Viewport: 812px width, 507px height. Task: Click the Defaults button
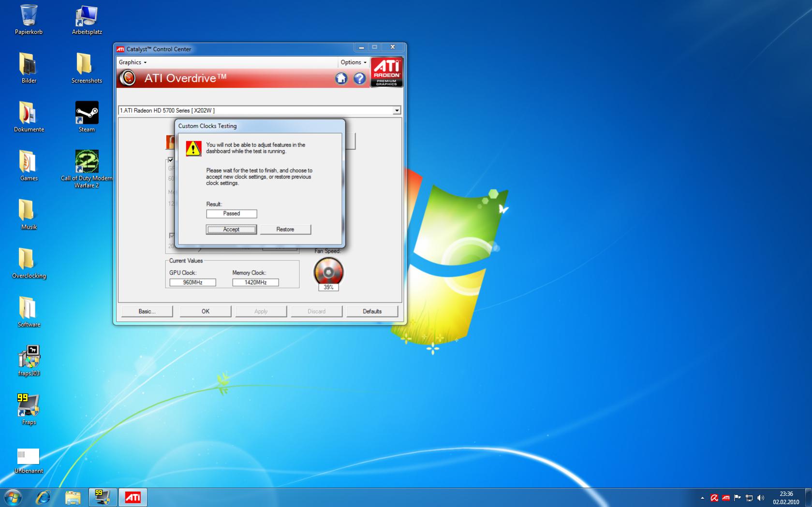pos(372,311)
